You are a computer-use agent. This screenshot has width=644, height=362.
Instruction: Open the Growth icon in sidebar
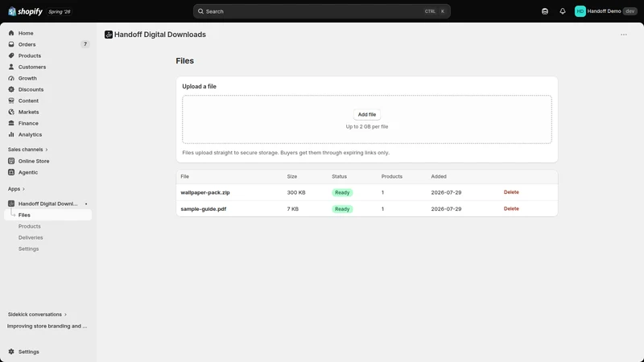[11, 78]
